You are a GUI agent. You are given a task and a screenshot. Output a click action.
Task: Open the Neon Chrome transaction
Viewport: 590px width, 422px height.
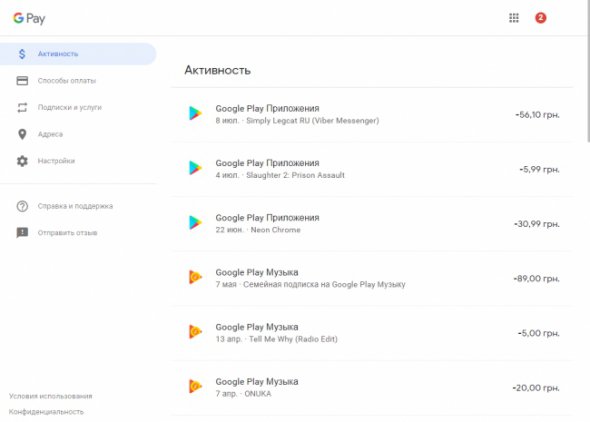(372, 224)
